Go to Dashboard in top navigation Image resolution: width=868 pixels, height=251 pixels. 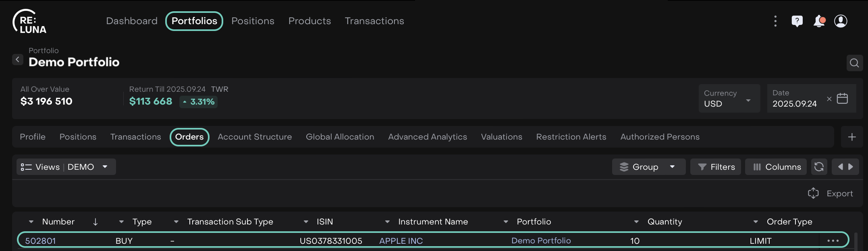[132, 21]
